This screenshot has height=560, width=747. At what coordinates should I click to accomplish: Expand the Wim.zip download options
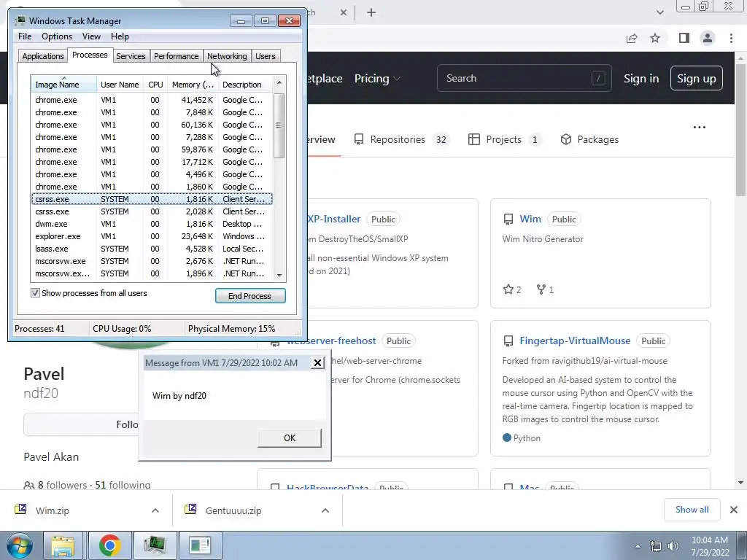155,510
